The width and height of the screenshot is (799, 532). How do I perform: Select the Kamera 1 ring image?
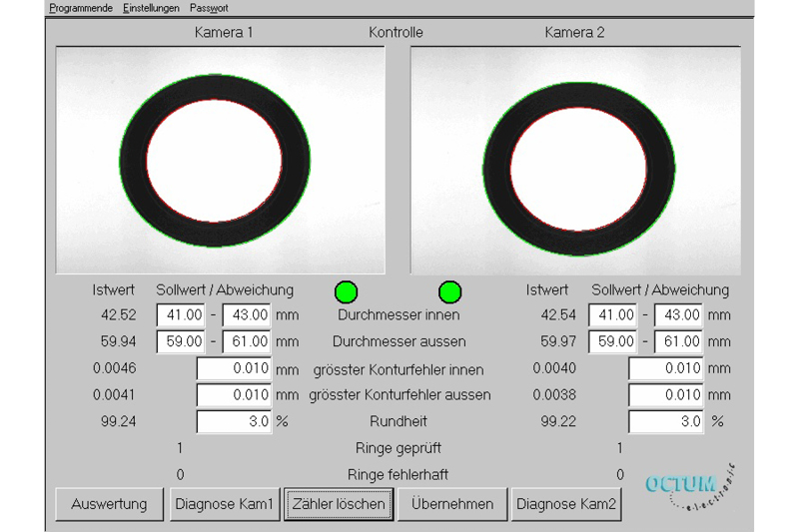tap(220, 161)
